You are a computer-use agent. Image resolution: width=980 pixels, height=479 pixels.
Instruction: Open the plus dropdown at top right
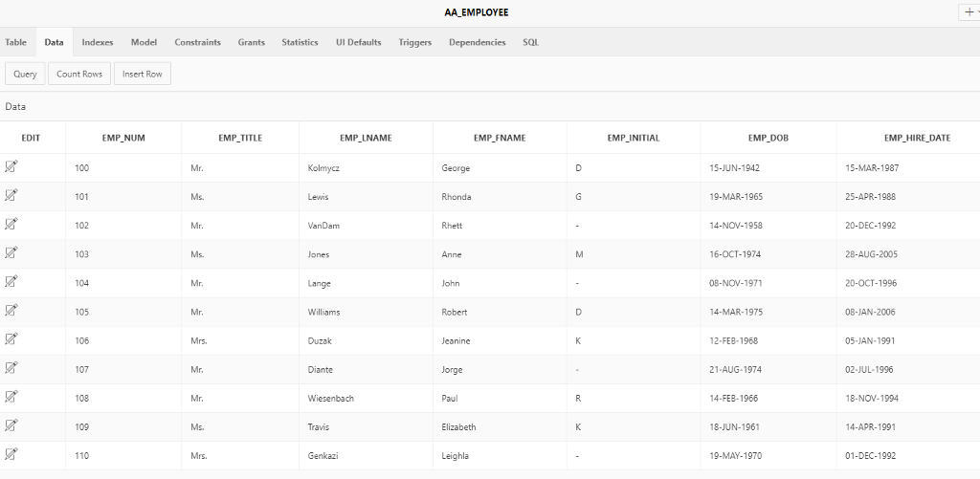[x=970, y=11]
